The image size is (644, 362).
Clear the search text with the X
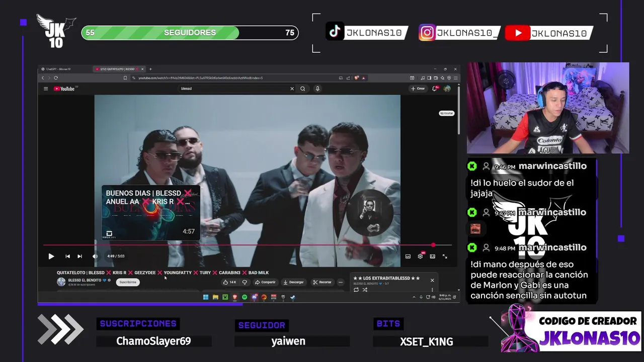tap(292, 88)
